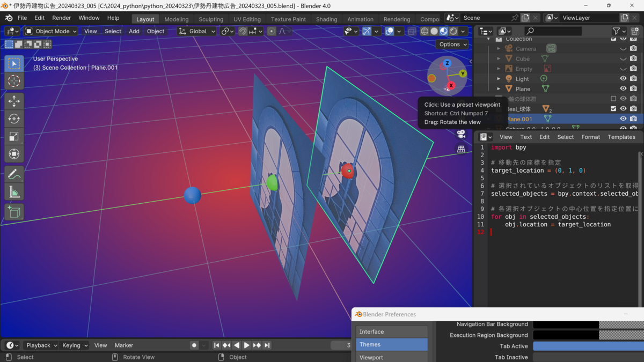The height and width of the screenshot is (362, 644).
Task: Hide the Plane object with its eye toggle
Action: (623, 88)
